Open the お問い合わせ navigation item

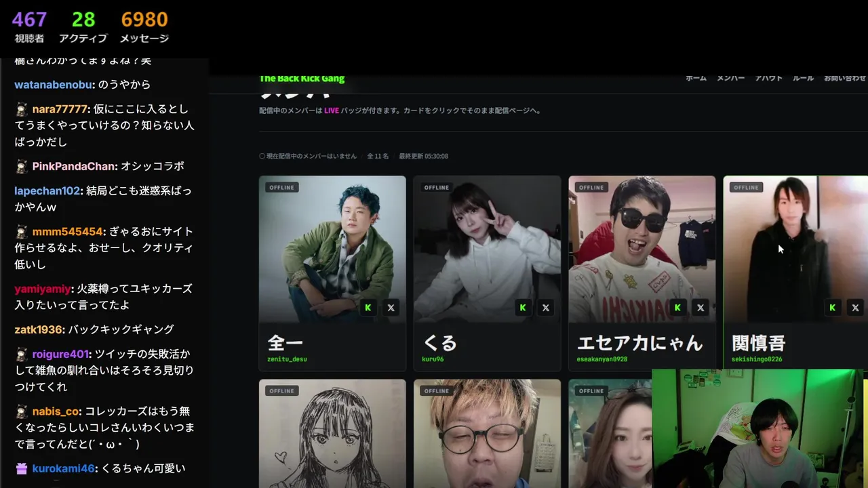click(845, 78)
